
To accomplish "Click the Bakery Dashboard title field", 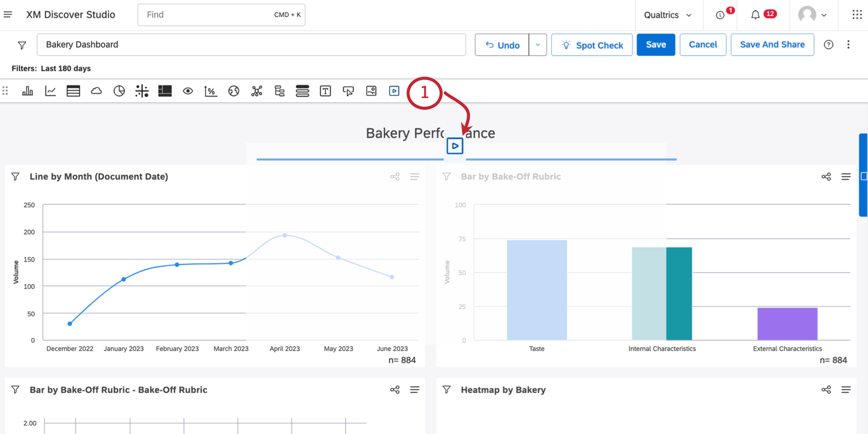I will (251, 45).
